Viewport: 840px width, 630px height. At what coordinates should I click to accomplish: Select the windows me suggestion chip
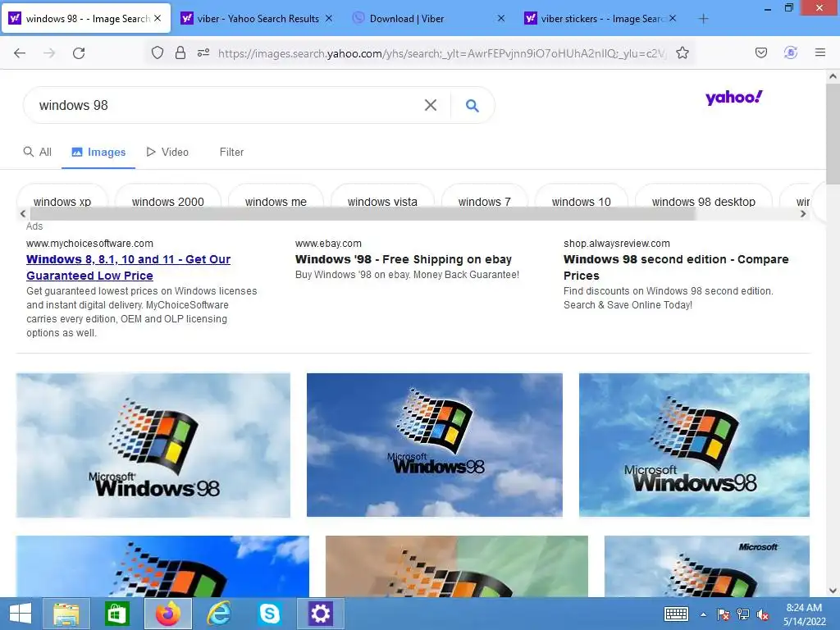(x=276, y=202)
